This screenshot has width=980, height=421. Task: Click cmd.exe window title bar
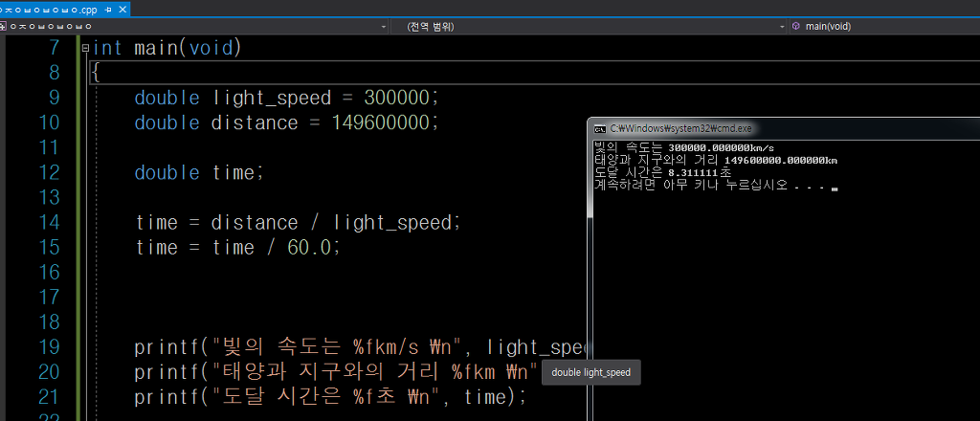(785, 128)
